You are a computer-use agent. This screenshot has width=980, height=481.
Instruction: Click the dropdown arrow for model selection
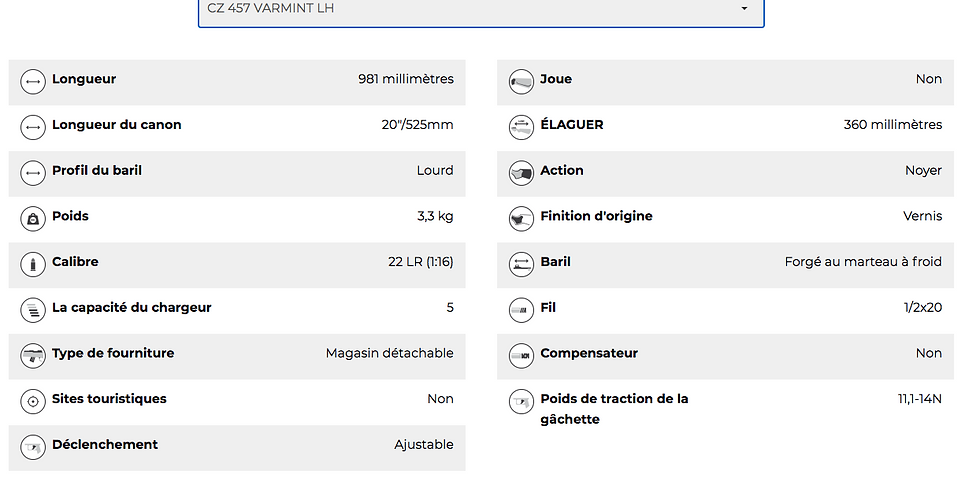tap(744, 9)
